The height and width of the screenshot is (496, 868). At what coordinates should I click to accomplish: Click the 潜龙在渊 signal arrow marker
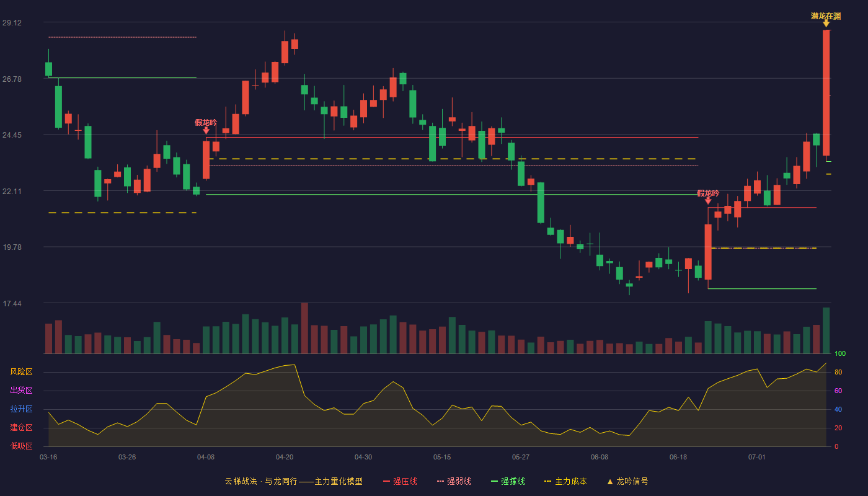tap(826, 24)
